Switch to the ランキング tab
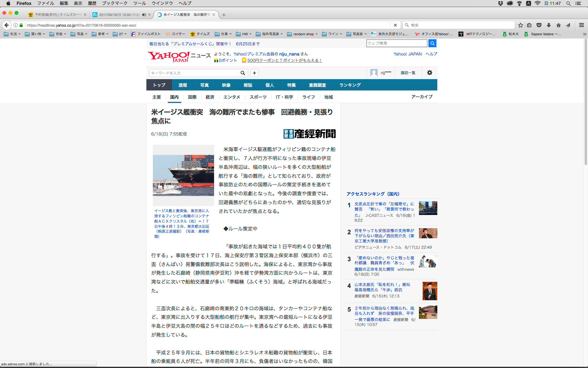 [350, 85]
